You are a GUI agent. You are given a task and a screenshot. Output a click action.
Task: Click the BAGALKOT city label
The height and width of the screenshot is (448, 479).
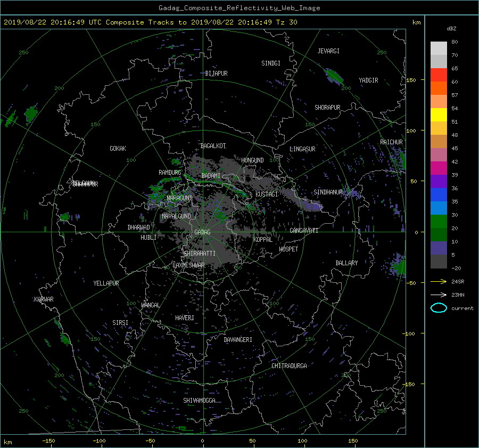pyautogui.click(x=213, y=146)
